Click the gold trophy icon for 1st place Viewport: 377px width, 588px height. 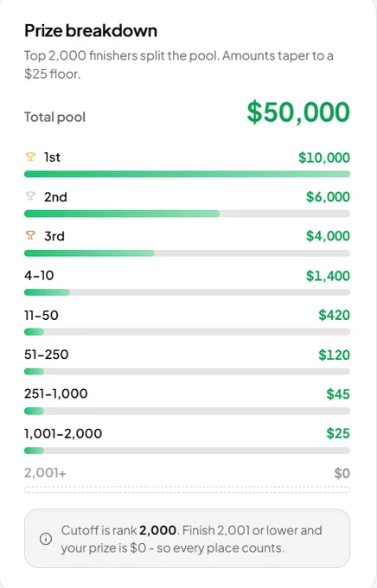tap(30, 157)
